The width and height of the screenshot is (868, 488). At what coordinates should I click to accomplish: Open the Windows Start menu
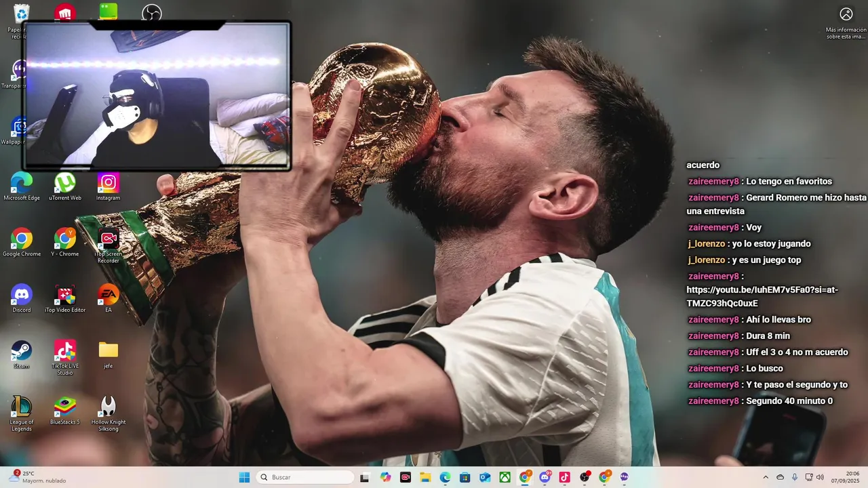pyautogui.click(x=244, y=477)
